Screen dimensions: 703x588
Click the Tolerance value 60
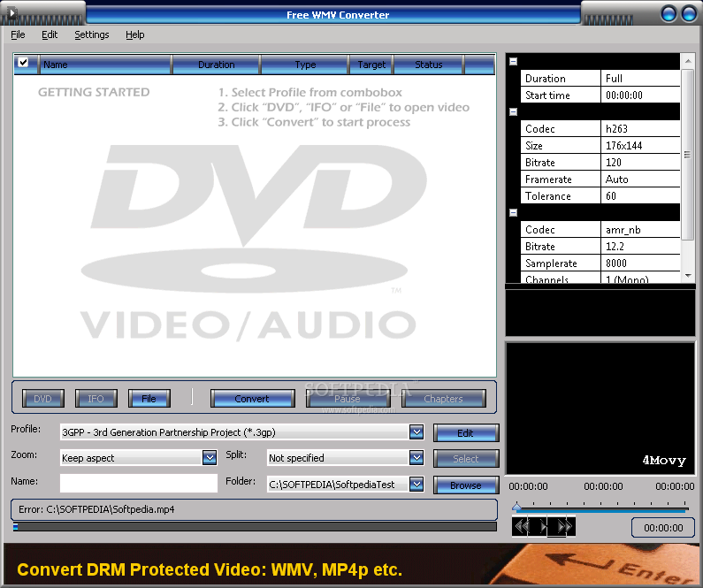click(640, 195)
